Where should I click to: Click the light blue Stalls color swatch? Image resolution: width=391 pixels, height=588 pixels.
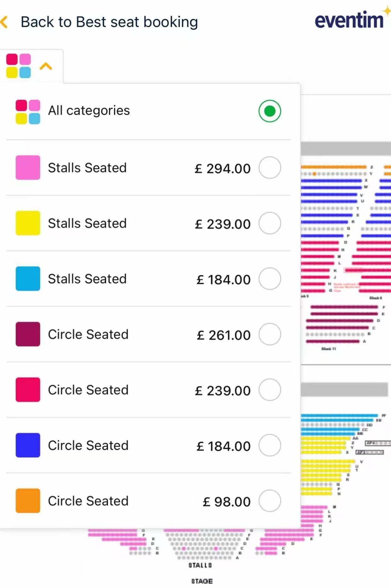(x=28, y=279)
